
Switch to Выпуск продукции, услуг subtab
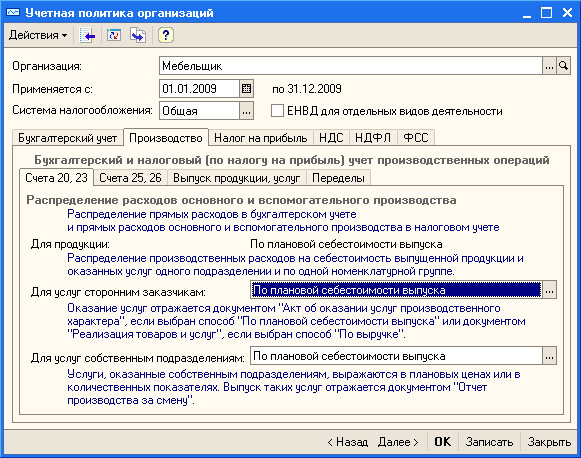click(x=237, y=178)
